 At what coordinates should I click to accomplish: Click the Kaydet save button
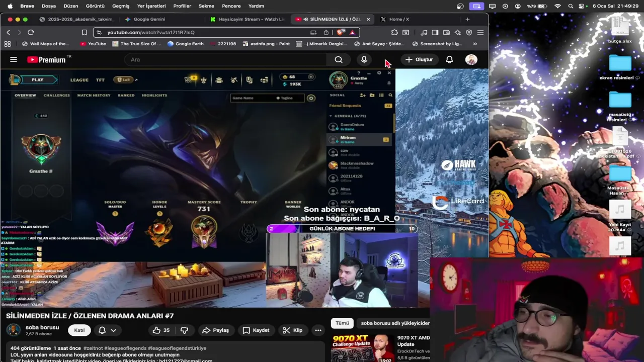256,330
